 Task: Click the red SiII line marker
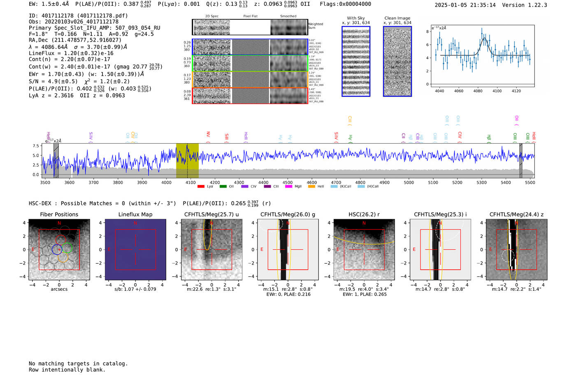pos(227,137)
